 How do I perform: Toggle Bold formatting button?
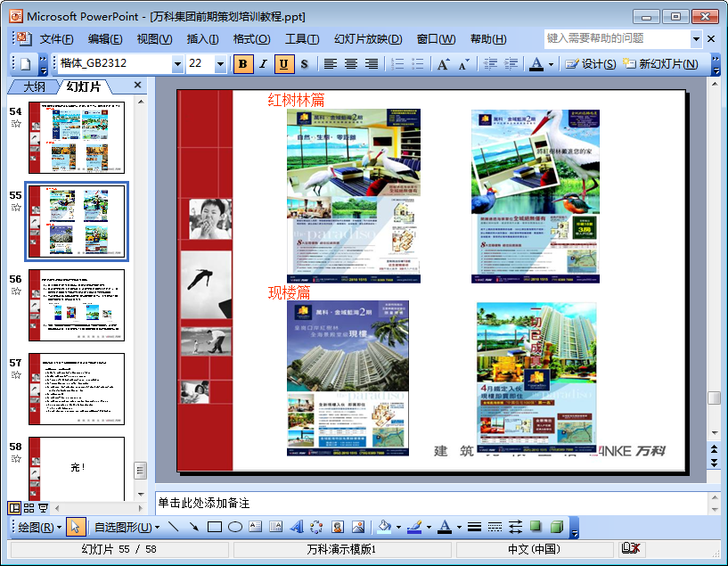click(x=243, y=63)
